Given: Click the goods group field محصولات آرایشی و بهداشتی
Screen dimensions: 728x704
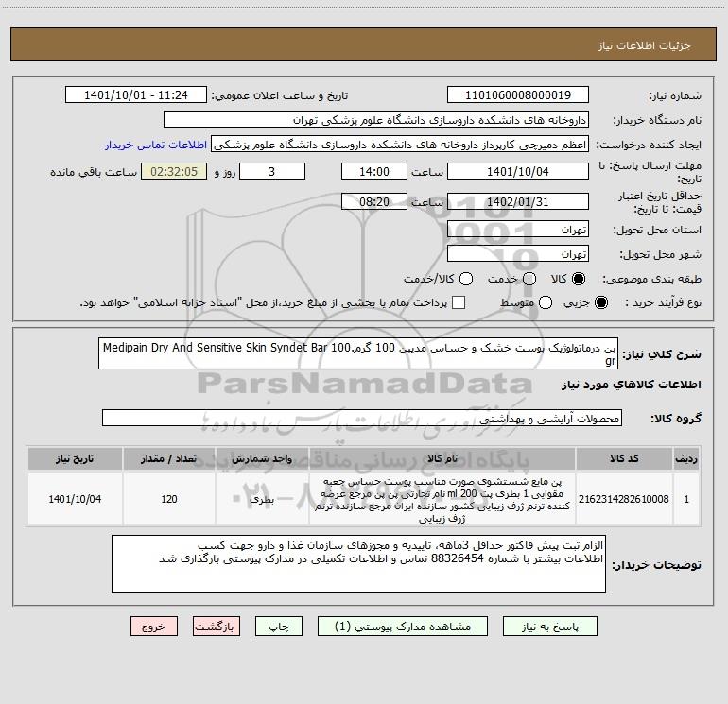Looking at the screenshot, I should (x=362, y=418).
